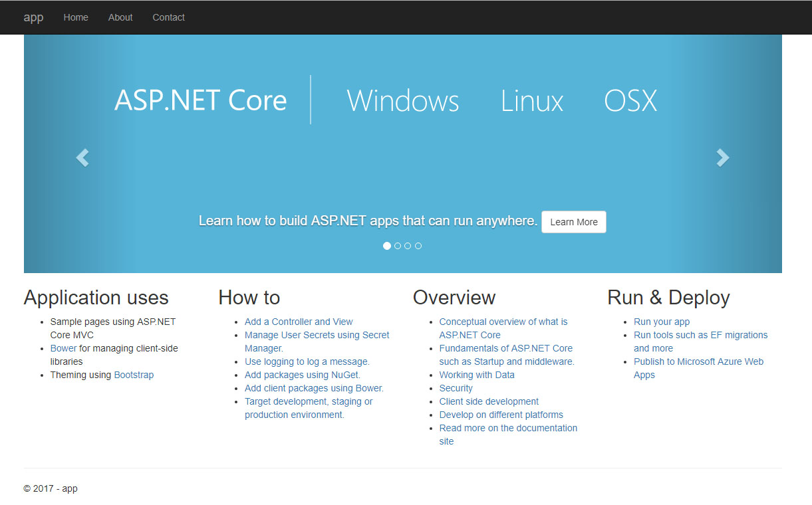
Task: Open Read more on the documentation site
Action: coord(508,435)
